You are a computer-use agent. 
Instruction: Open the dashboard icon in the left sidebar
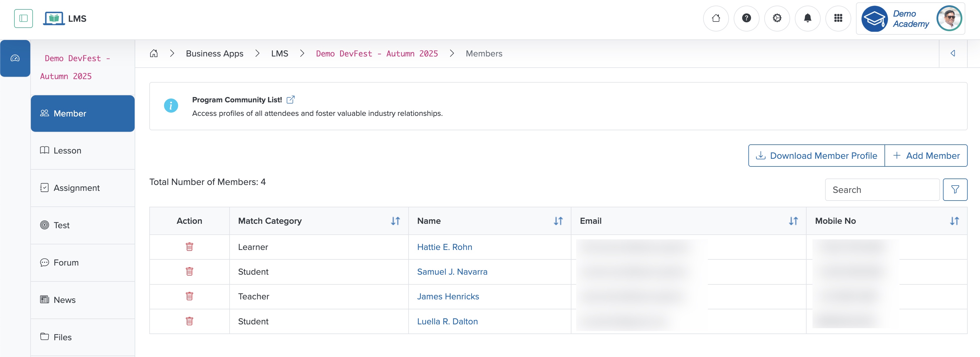[x=15, y=58]
